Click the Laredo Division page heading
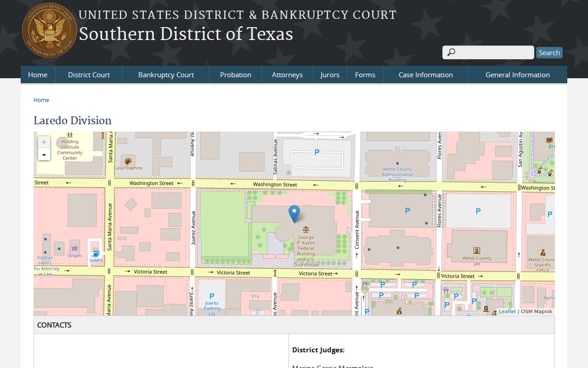This screenshot has width=588, height=368. 73,121
